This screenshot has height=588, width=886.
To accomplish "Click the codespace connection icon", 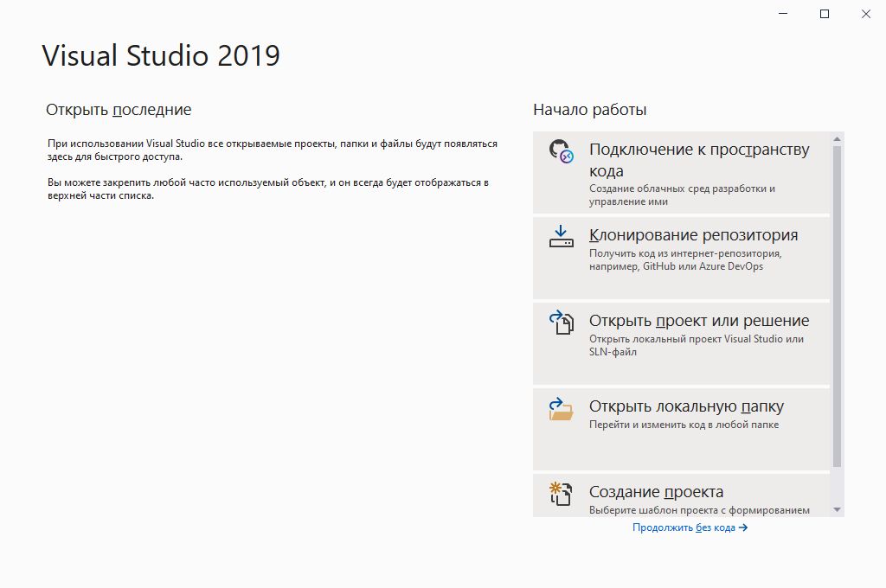I will 561,151.
